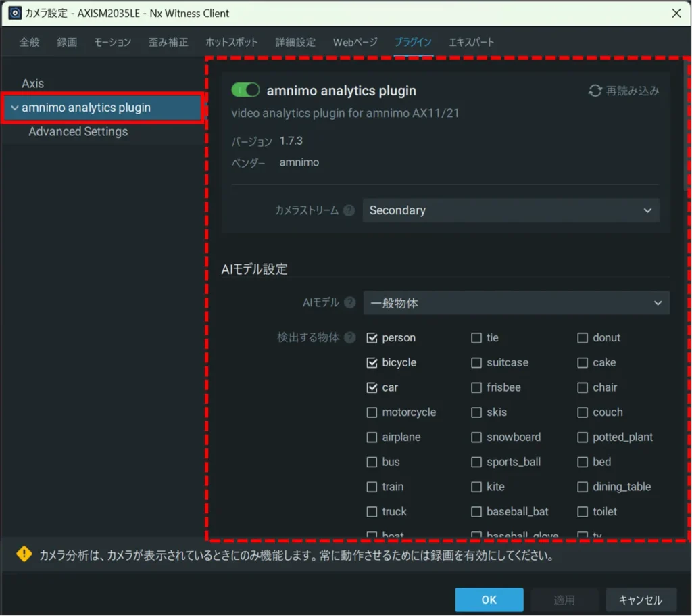Click the Nx Witness app icon in title bar
Image resolution: width=692 pixels, height=616 pixels.
14,13
